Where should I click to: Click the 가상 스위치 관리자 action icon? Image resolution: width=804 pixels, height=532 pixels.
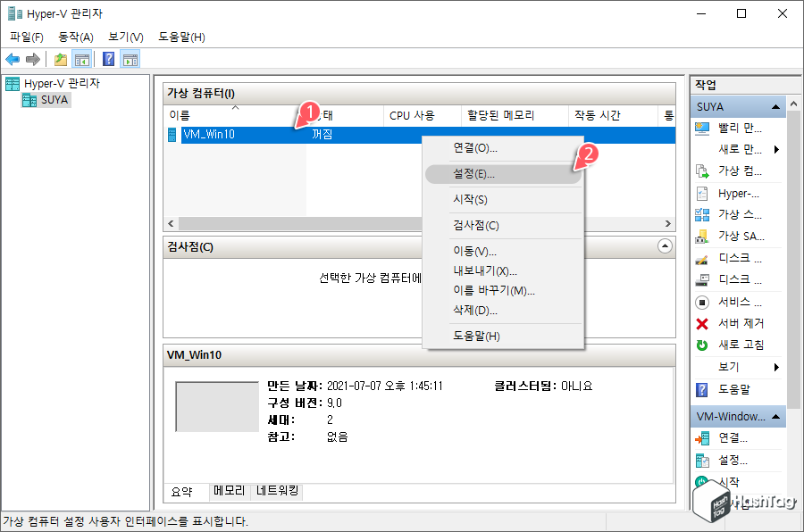(703, 214)
